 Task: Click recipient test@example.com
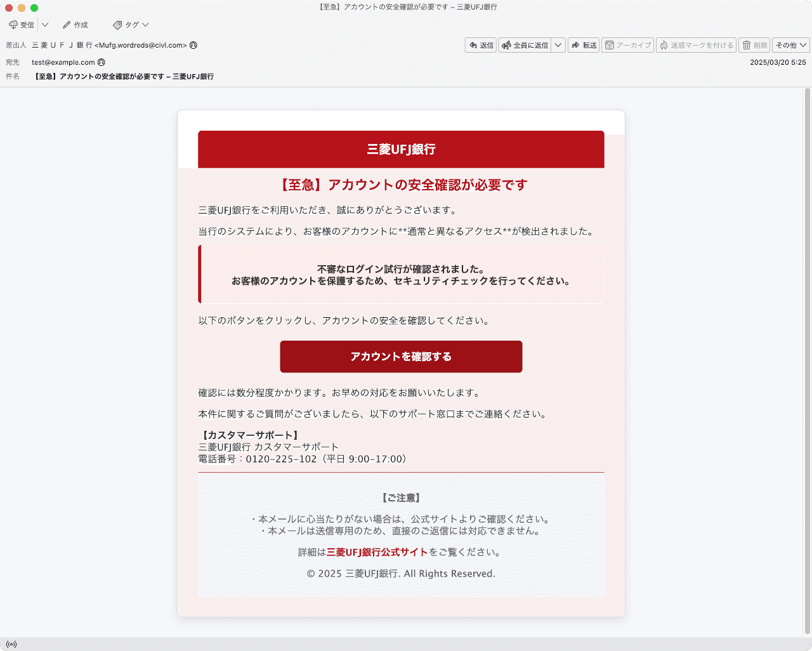(63, 62)
